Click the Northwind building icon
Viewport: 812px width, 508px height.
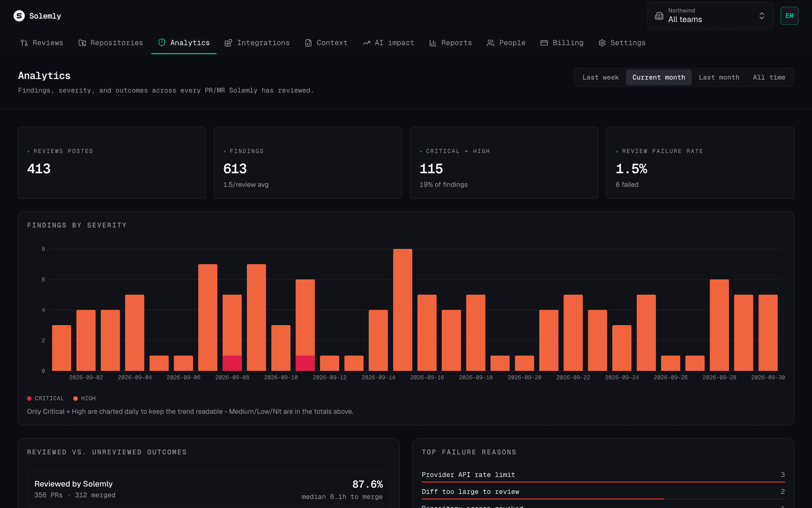[659, 16]
